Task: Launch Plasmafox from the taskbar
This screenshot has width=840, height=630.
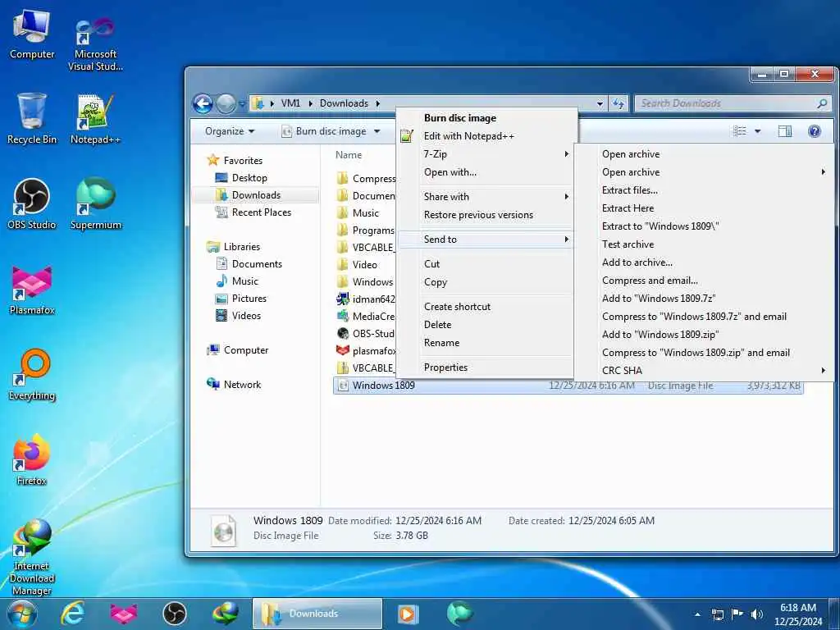Action: click(123, 614)
